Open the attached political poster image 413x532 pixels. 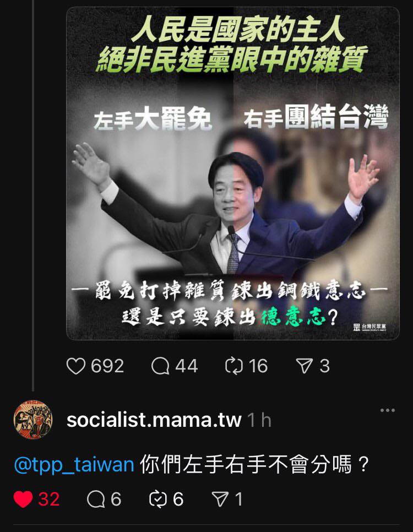click(233, 173)
